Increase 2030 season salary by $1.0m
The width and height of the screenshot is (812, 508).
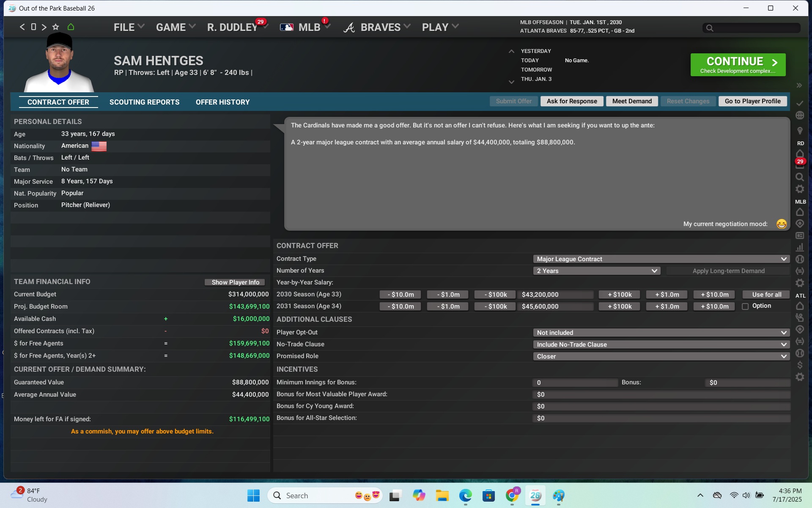coord(667,295)
